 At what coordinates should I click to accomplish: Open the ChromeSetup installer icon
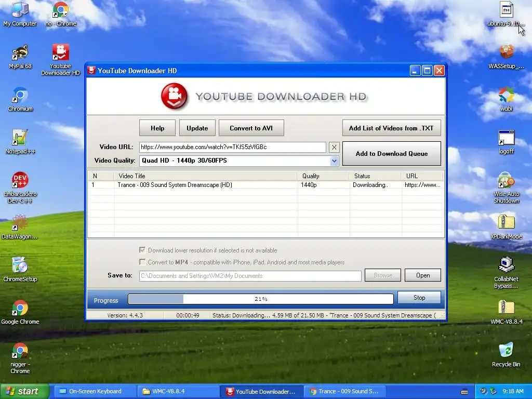pos(20,270)
